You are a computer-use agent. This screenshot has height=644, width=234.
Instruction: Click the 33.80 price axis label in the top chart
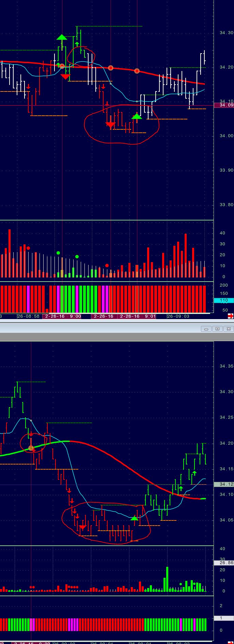pyautogui.click(x=227, y=205)
